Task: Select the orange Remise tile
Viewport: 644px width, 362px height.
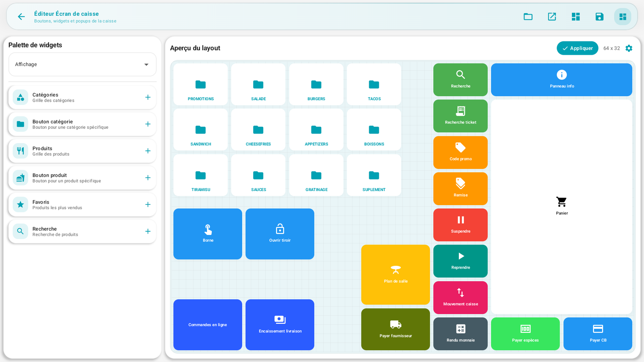Action: click(460, 189)
